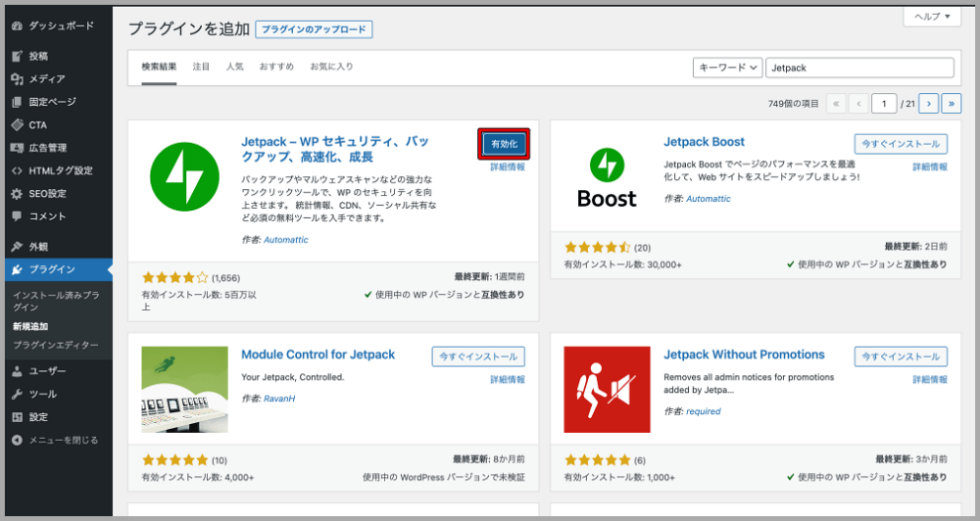Collapse menu with メニューを閉じる arrow icon
The image size is (980, 521).
pos(17,441)
